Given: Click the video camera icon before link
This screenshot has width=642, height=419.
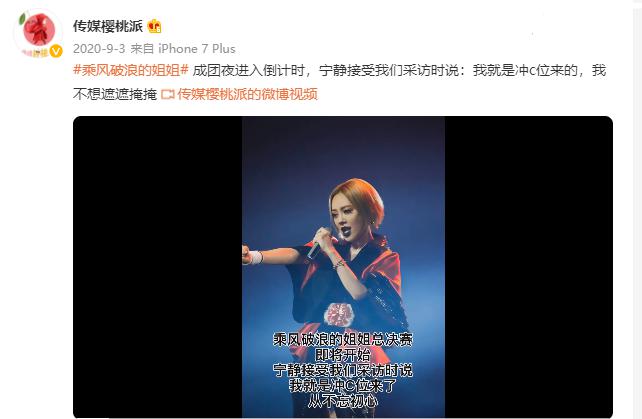Looking at the screenshot, I should (167, 95).
